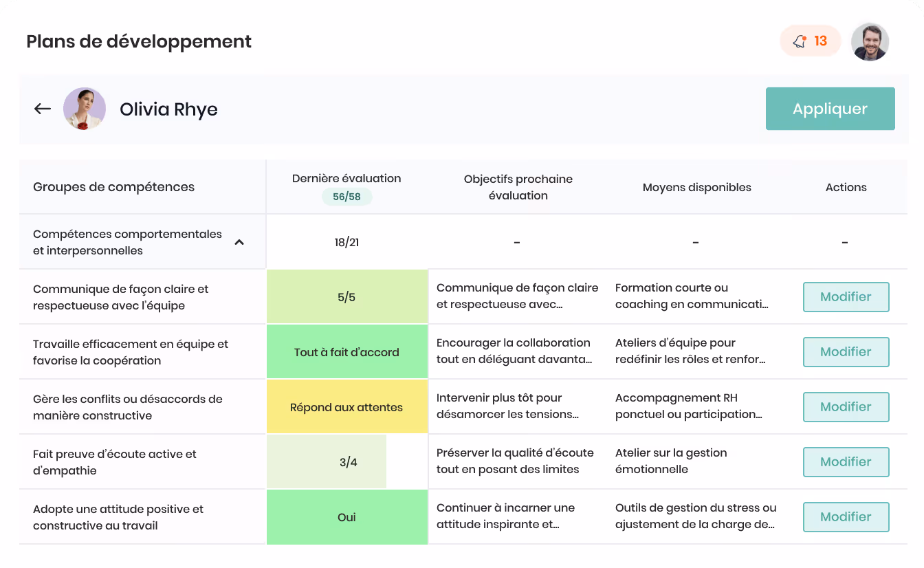The image size is (924, 568).
Task: Click the Appliquer button
Action: coord(830,109)
